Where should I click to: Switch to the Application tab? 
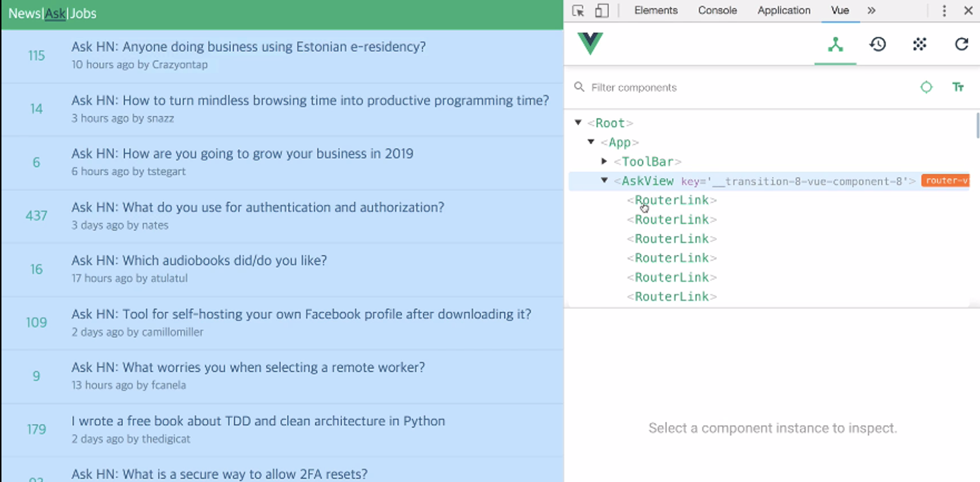[784, 11]
